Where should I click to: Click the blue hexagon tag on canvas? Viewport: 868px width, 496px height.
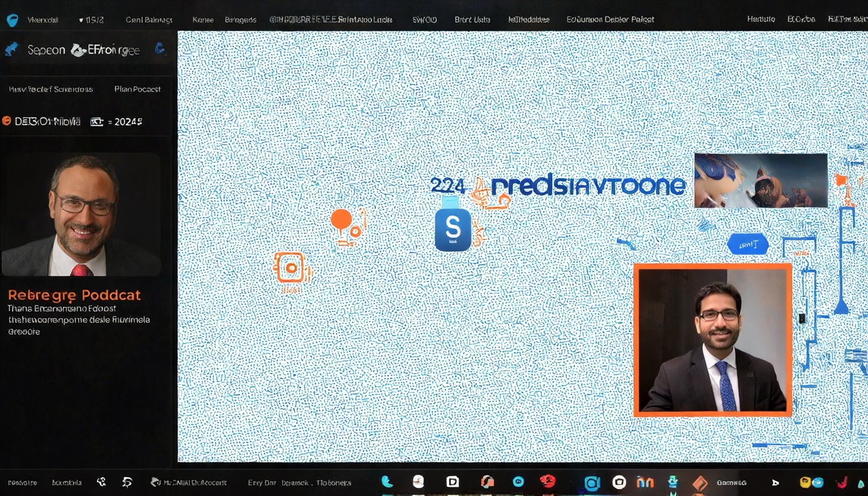click(x=748, y=244)
